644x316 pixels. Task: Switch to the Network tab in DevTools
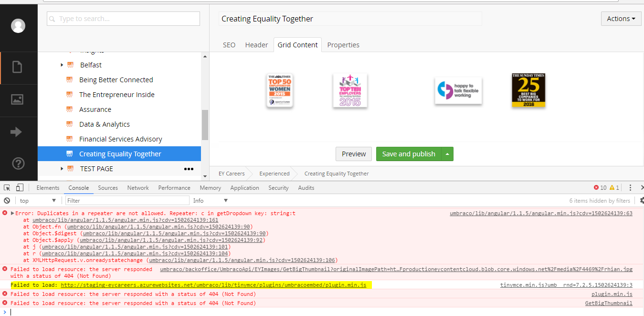pos(138,188)
